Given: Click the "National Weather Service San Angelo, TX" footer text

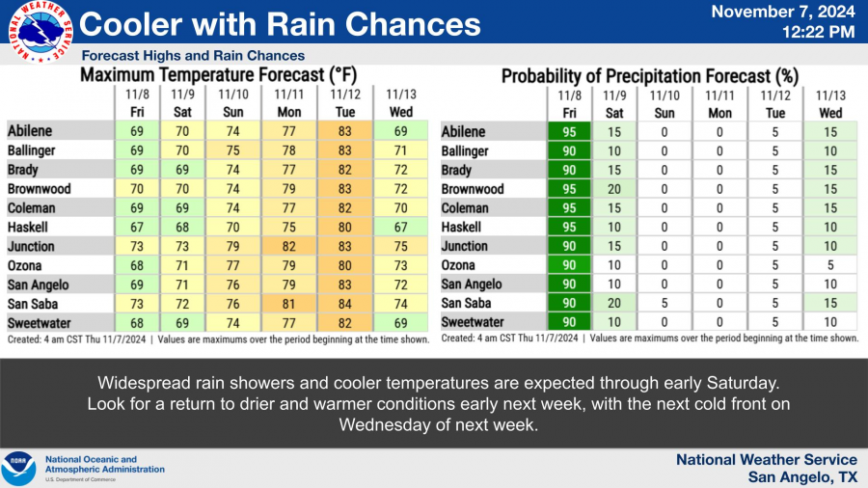Looking at the screenshot, I should click(766, 469).
